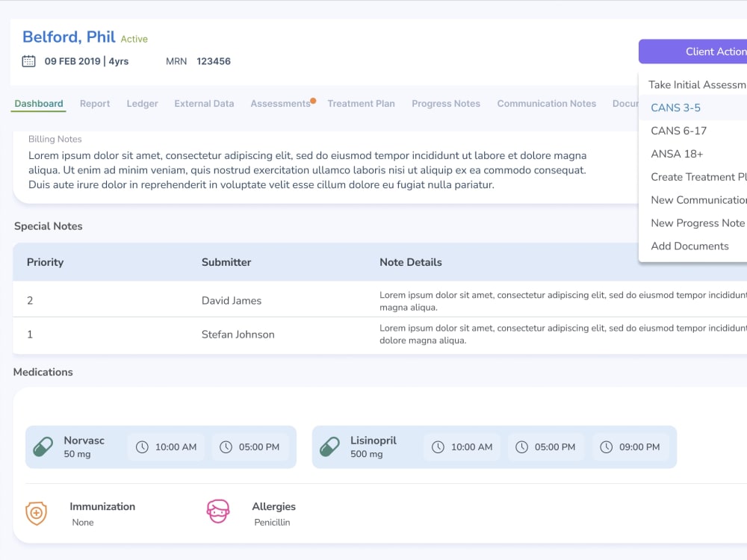
Task: Click the MRN value 123456
Action: tap(214, 61)
